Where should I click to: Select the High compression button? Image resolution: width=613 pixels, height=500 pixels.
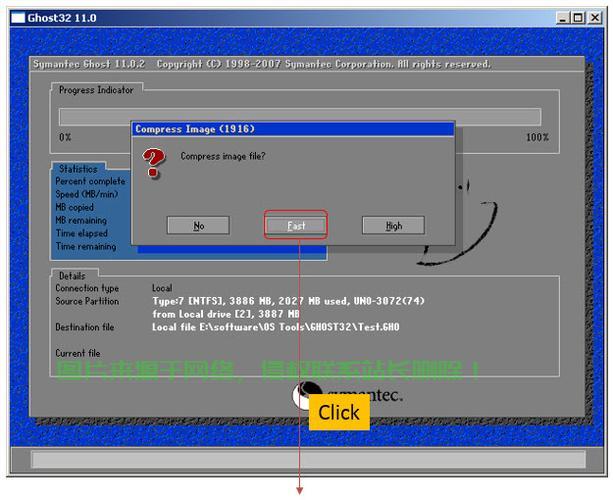[393, 226]
